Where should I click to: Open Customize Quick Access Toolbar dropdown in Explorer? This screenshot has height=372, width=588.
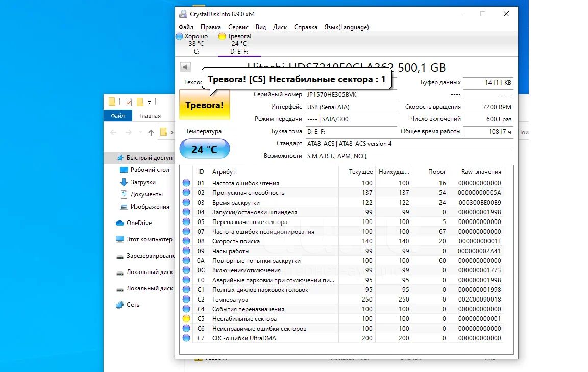pos(149,103)
